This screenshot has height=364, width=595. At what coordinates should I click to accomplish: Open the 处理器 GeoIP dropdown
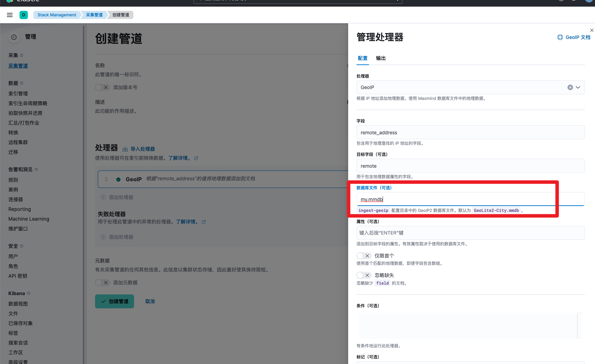pyautogui.click(x=578, y=87)
